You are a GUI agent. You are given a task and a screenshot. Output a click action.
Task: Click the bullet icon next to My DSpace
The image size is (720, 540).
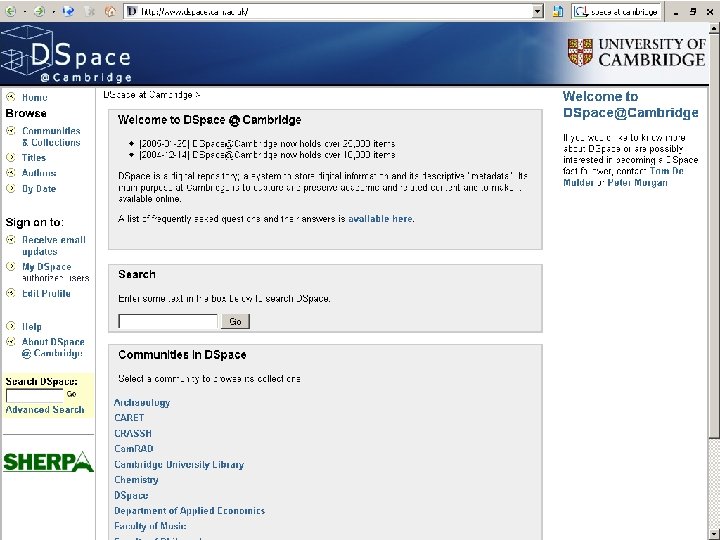[11, 266]
